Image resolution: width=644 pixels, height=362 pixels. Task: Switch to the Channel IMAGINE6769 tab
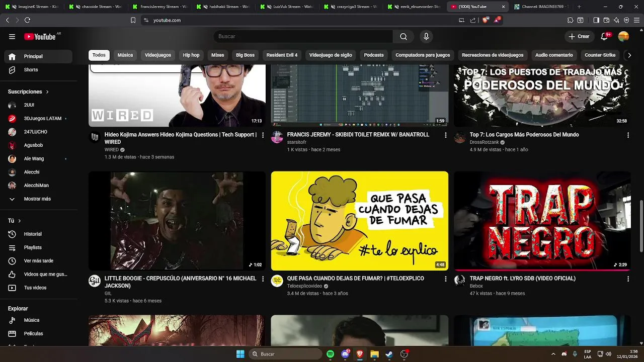click(541, 7)
